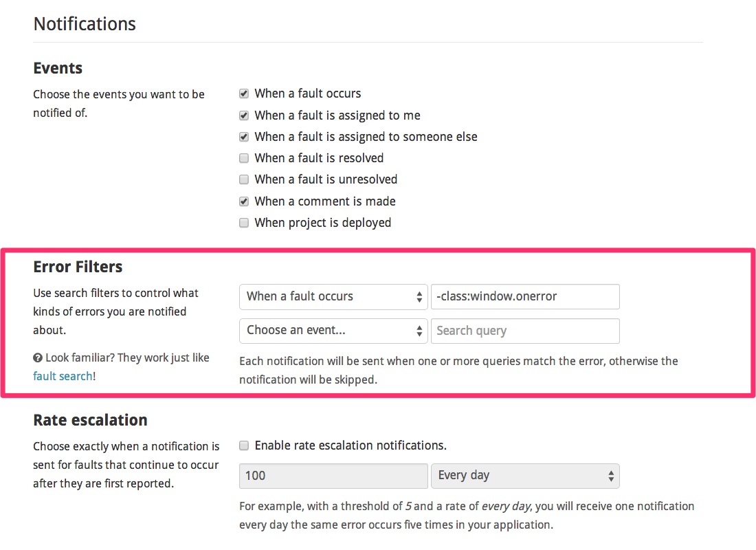This screenshot has height=550, width=756.
Task: Click the stepper arrows on the event dropdown
Action: point(419,296)
